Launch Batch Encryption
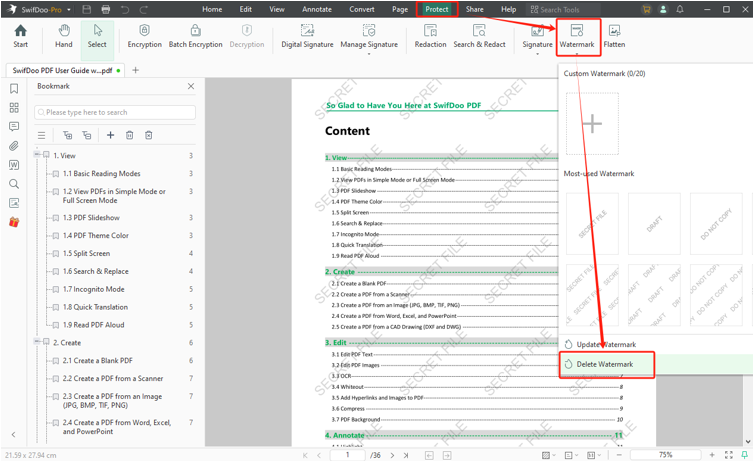 click(x=195, y=36)
